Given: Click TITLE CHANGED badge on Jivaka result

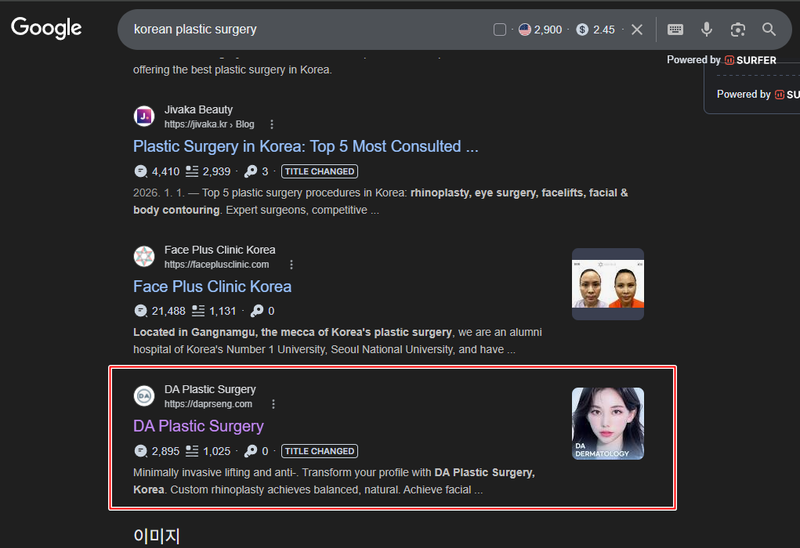Looking at the screenshot, I should click(319, 171).
